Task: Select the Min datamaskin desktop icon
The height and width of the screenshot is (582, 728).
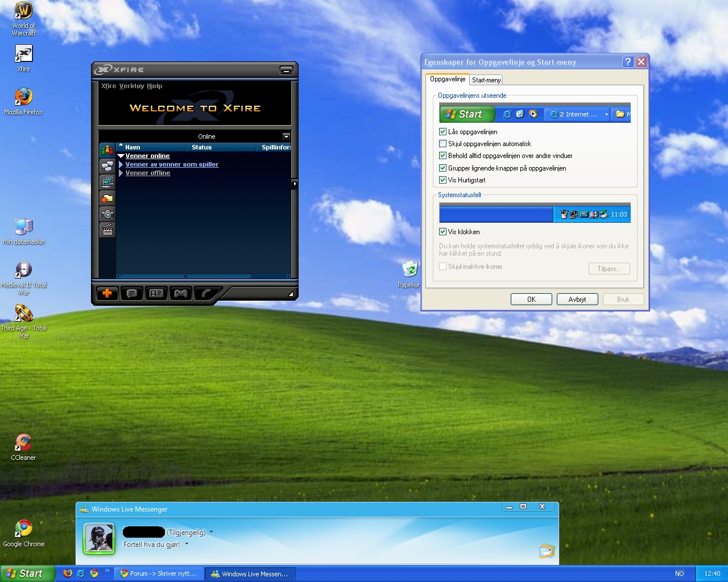Action: click(23, 231)
